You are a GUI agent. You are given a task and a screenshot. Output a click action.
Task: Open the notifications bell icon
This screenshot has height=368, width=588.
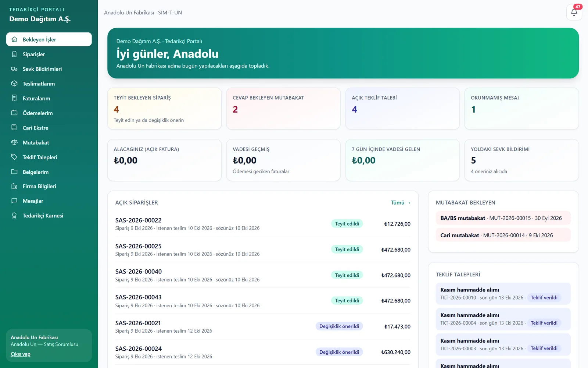click(574, 12)
